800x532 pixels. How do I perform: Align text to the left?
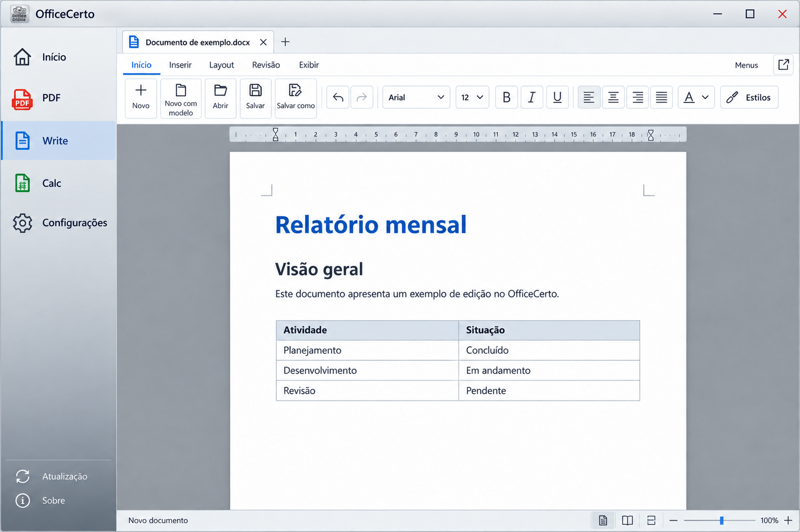point(589,97)
